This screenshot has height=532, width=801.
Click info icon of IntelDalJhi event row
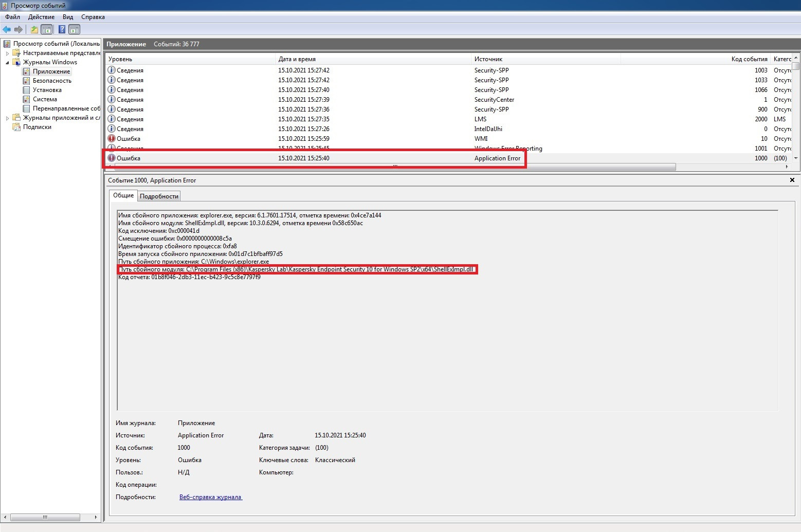(x=112, y=129)
